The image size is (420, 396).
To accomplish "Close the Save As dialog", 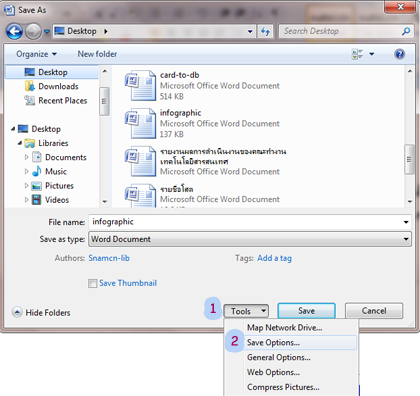I will 400,7.
